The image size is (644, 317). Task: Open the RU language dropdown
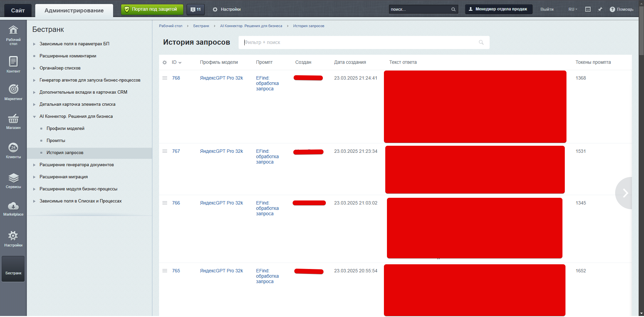573,9
